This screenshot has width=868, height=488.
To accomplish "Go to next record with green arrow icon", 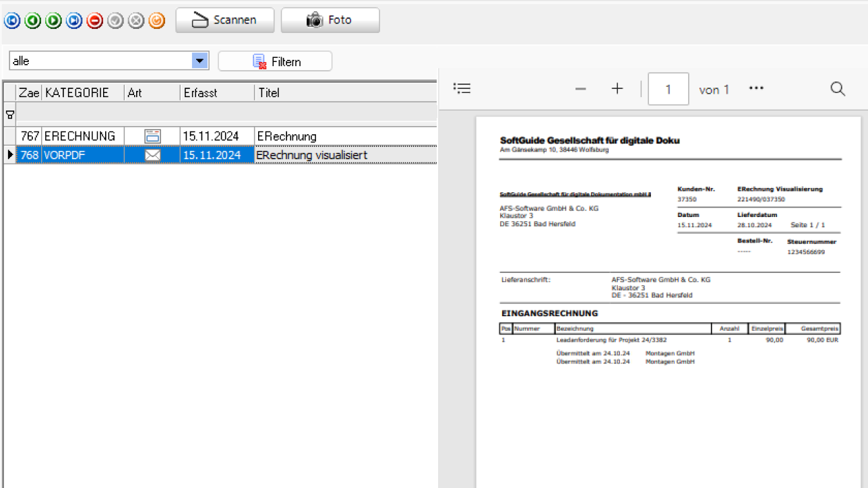I will click(x=53, y=21).
